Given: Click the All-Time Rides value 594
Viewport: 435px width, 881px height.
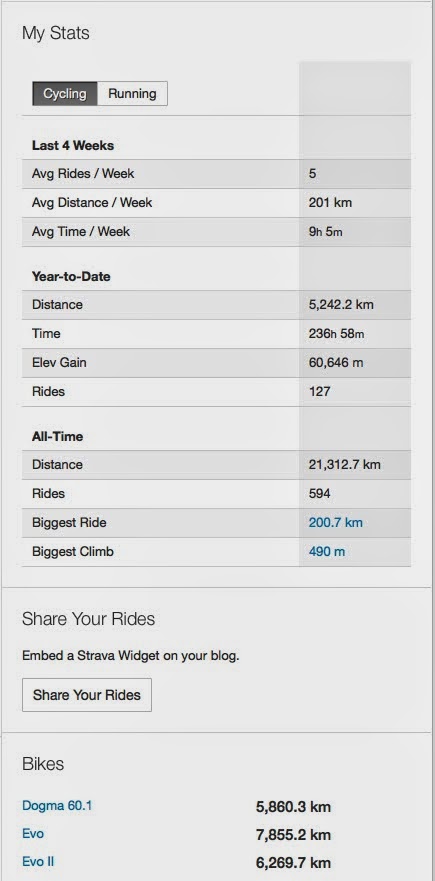Looking at the screenshot, I should (319, 494).
